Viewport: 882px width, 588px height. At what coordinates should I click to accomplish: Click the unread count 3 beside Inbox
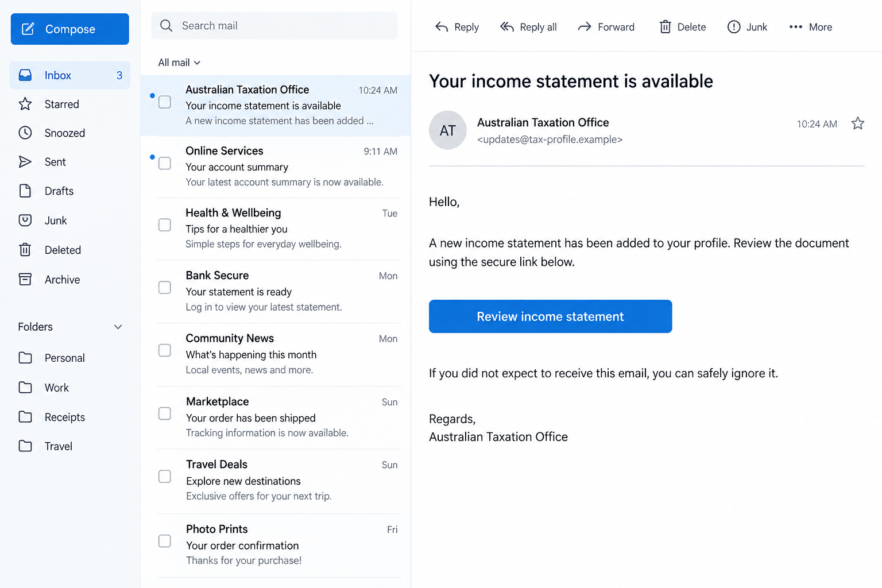(119, 75)
